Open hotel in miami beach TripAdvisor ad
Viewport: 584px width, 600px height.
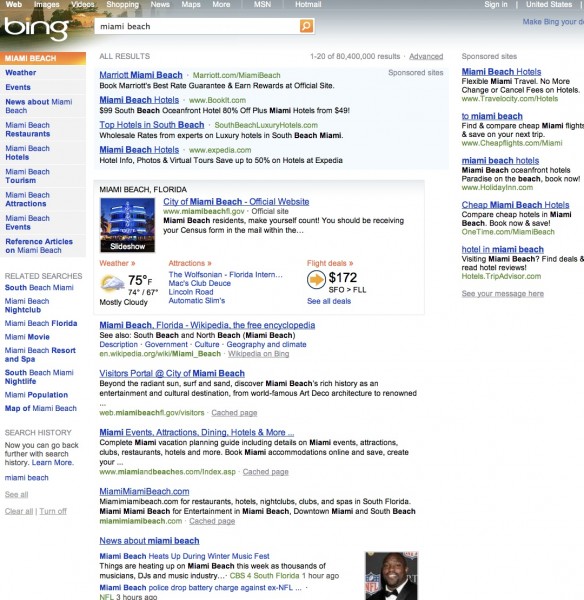[x=502, y=249]
